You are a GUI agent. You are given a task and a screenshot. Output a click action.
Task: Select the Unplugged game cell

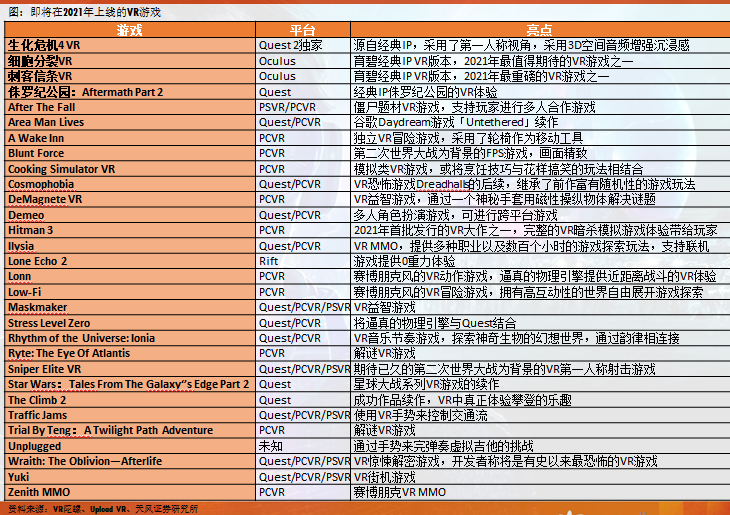130,446
